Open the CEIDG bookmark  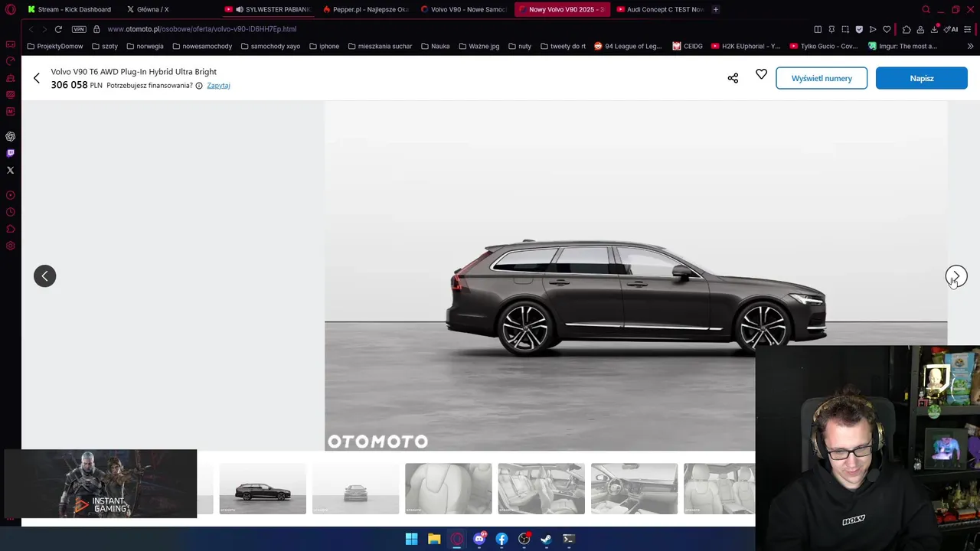click(x=688, y=46)
